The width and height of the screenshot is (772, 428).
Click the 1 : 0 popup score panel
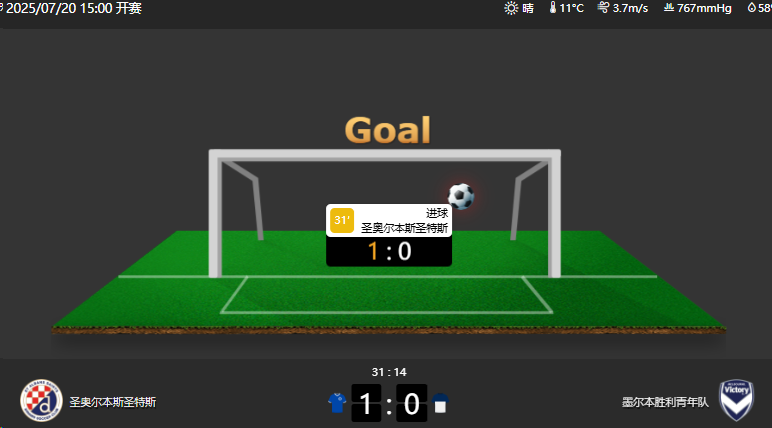point(389,252)
